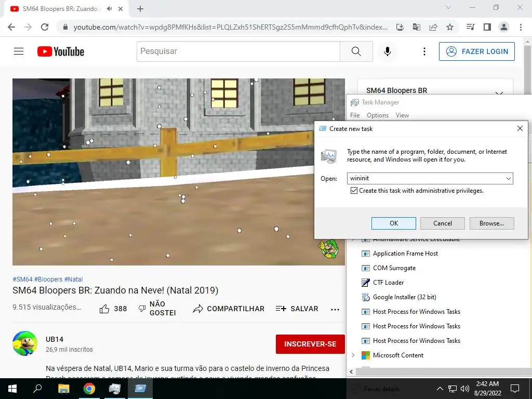The height and width of the screenshot is (399, 532).
Task: Open Chrome three-dot menu
Action: coord(521,27)
